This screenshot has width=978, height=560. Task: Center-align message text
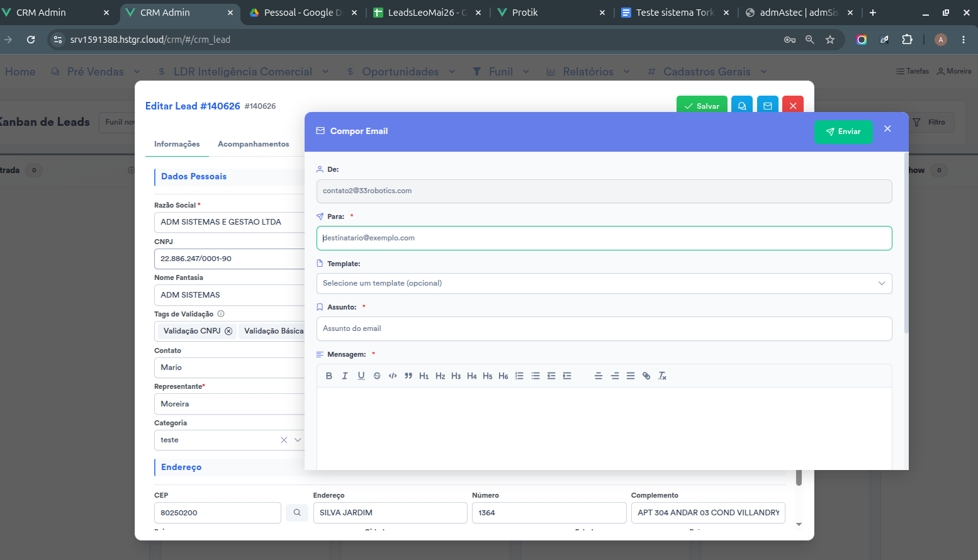pyautogui.click(x=599, y=376)
